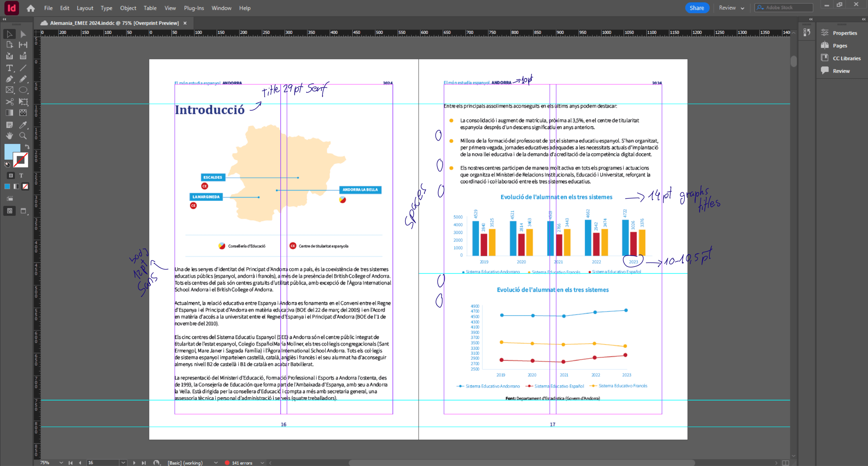Click the Share button

click(696, 8)
